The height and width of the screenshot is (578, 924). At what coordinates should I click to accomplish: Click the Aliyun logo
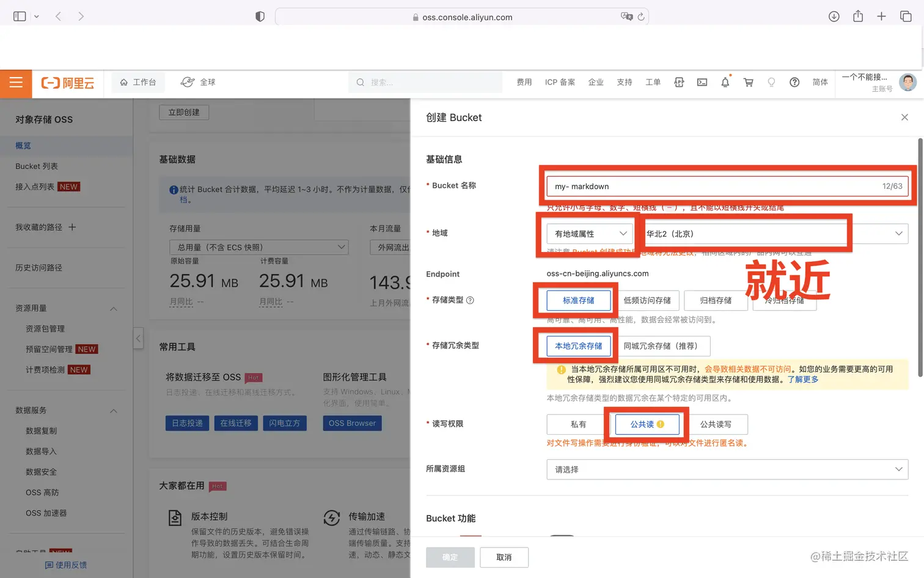click(67, 83)
